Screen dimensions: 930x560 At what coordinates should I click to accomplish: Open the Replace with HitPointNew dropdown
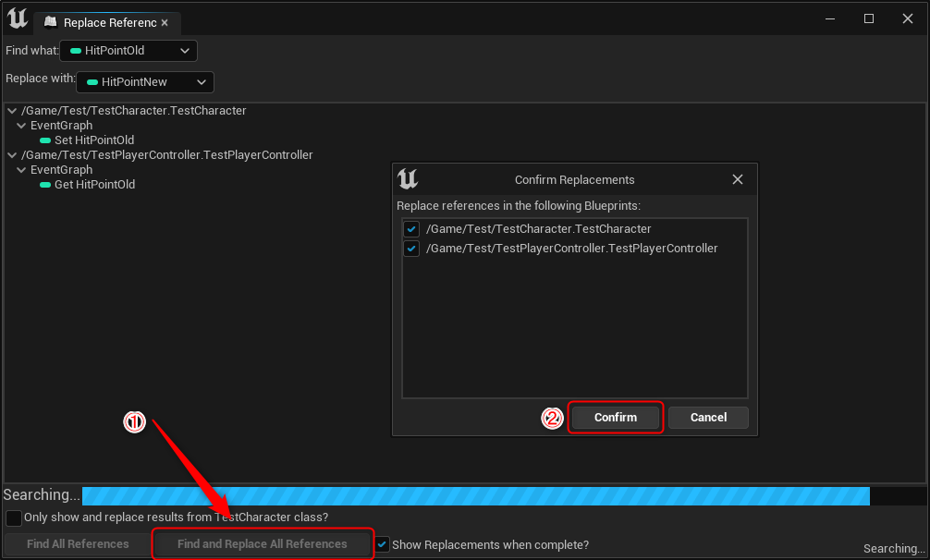(145, 82)
